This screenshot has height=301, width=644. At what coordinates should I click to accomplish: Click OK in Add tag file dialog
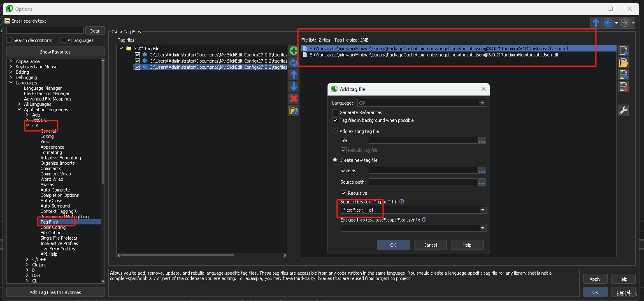pyautogui.click(x=393, y=245)
